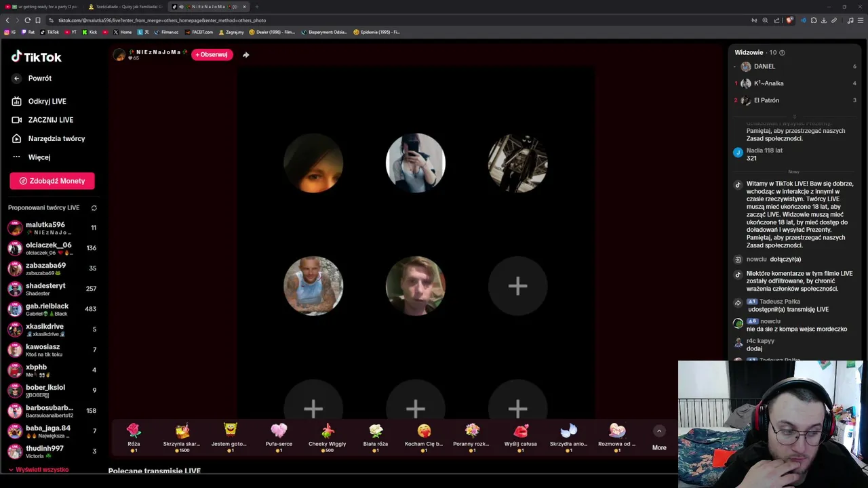The image size is (868, 488).
Task: Click nowciu's chat comment
Action: pos(796,329)
